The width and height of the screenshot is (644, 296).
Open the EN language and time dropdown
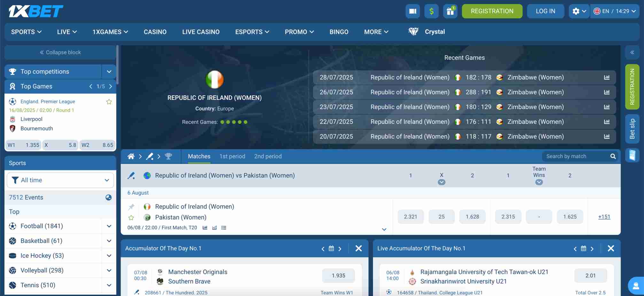(x=615, y=11)
